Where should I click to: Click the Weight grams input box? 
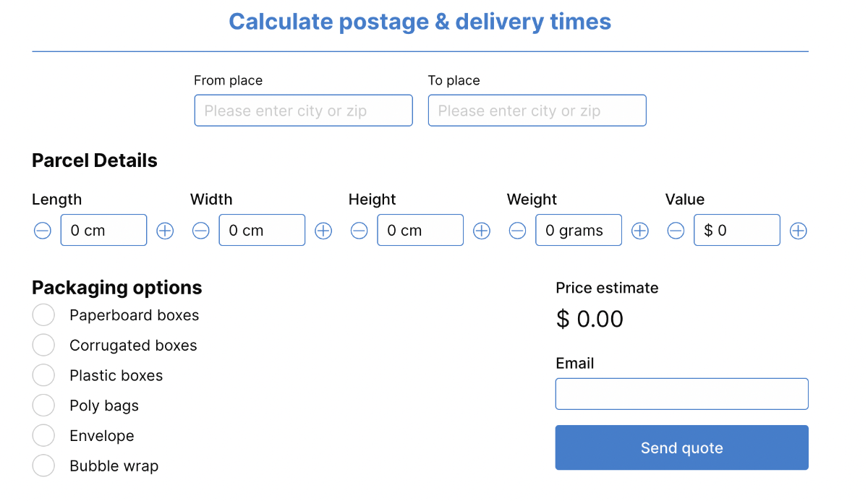(579, 230)
